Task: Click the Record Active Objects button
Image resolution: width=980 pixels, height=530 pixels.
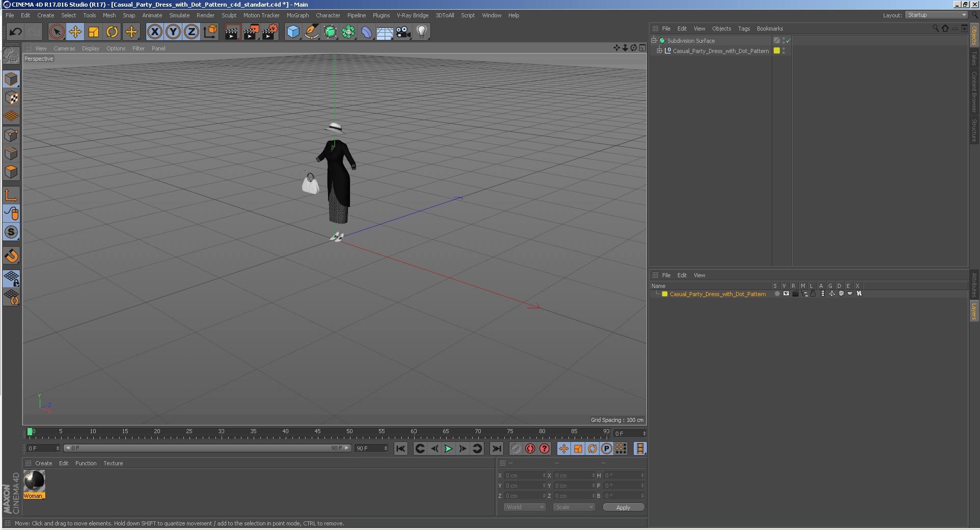Action: 515,448
